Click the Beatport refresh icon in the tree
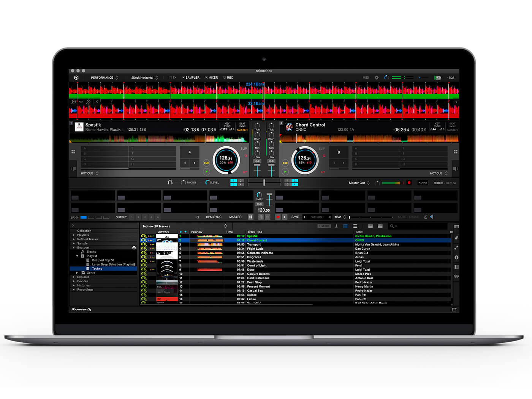The width and height of the screenshot is (532, 399). (x=134, y=248)
